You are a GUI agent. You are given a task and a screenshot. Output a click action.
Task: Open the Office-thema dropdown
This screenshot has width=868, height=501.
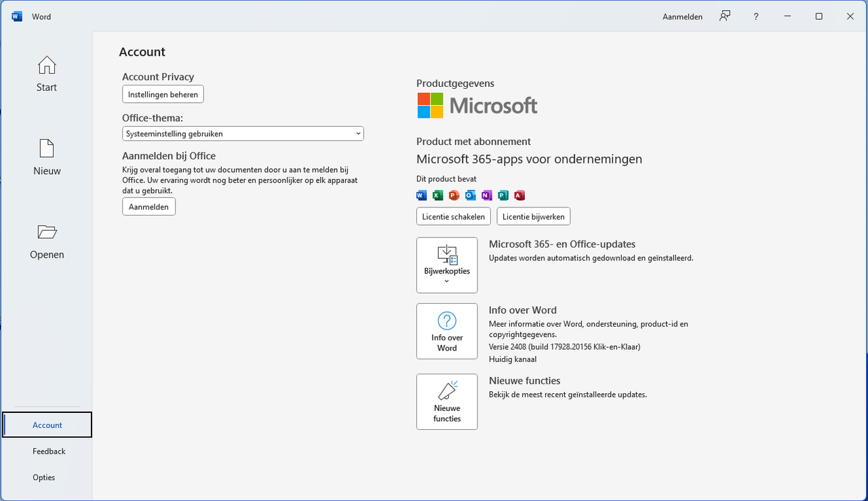243,134
